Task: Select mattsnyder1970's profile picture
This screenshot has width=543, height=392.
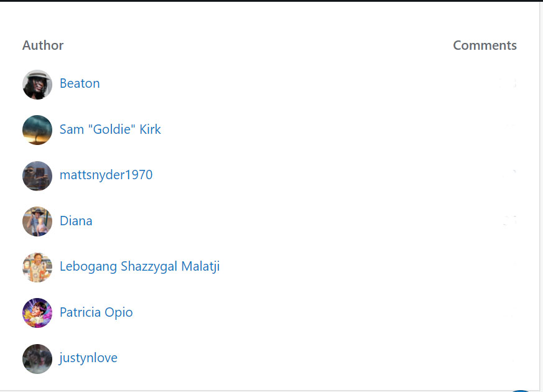Action: pos(37,175)
